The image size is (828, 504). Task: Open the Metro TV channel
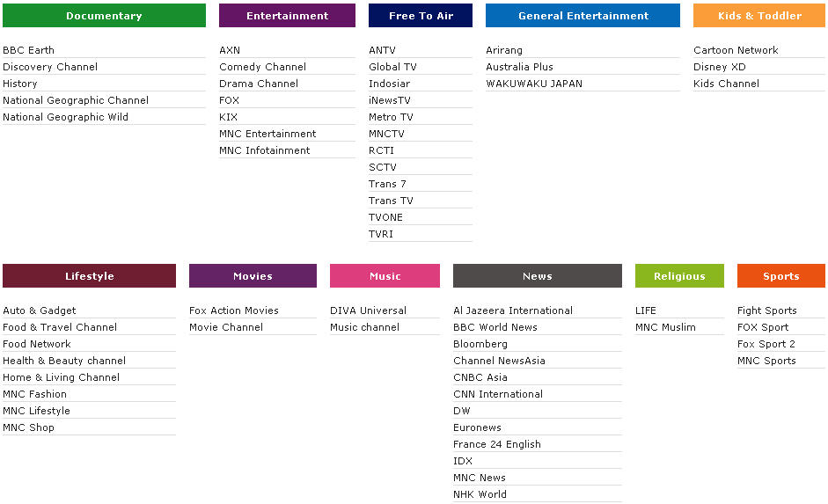(391, 117)
